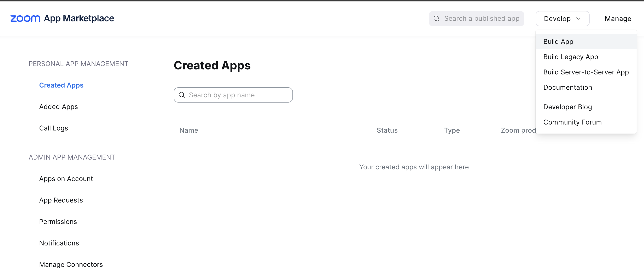Visit the Community Forum

click(x=572, y=122)
